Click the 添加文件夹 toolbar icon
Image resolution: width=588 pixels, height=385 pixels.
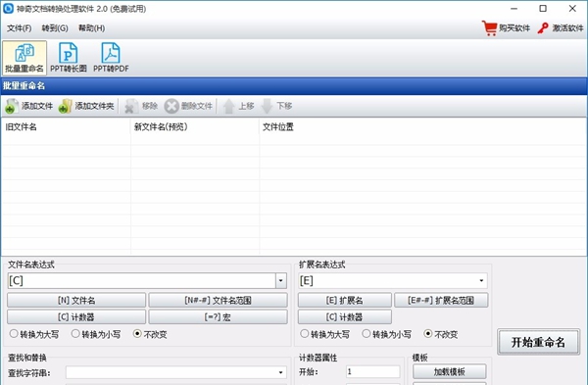point(66,106)
